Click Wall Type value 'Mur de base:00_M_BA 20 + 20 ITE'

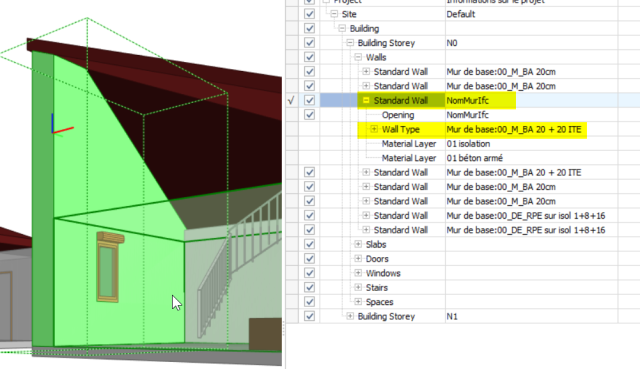(x=514, y=129)
